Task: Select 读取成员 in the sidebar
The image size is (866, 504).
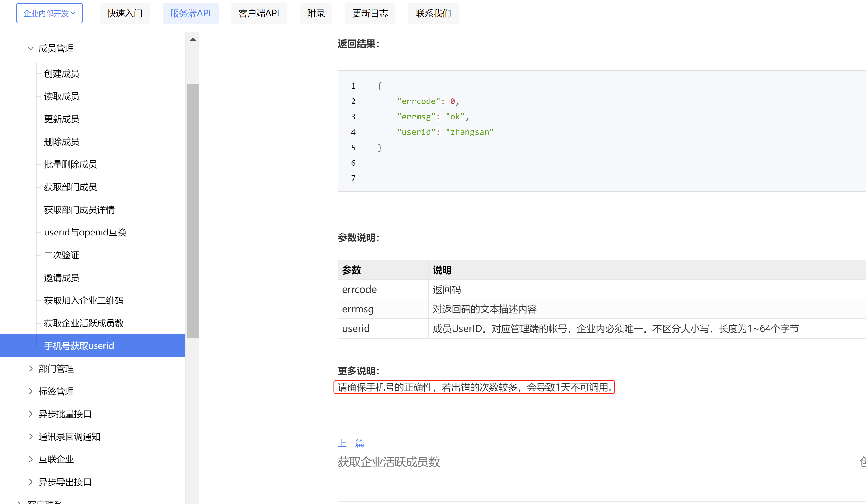Action: [61, 96]
